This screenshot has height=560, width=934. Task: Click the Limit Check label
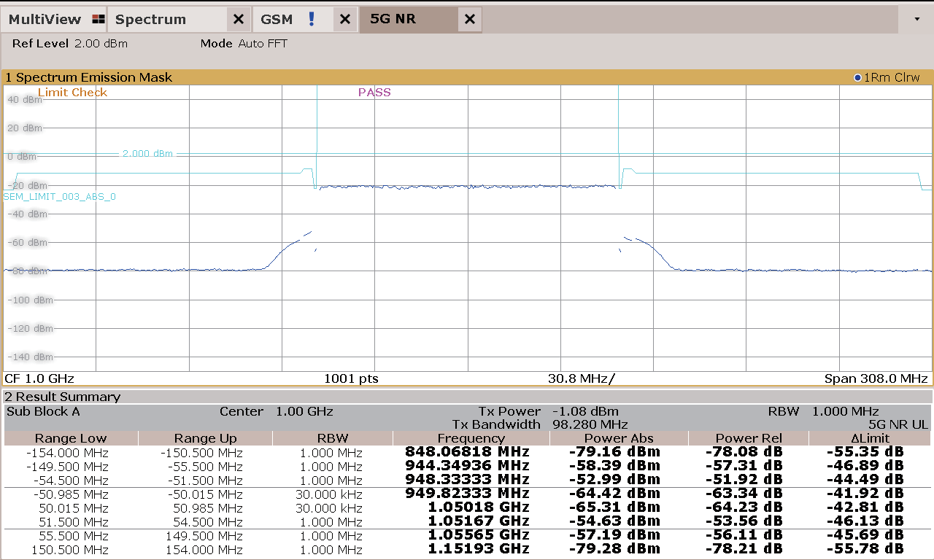point(72,93)
